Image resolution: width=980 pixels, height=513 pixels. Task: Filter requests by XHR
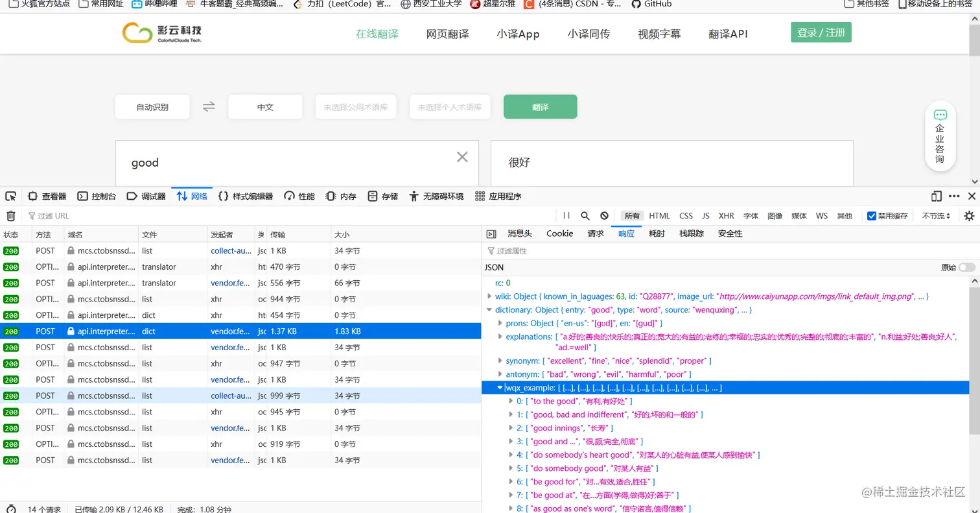tap(726, 216)
